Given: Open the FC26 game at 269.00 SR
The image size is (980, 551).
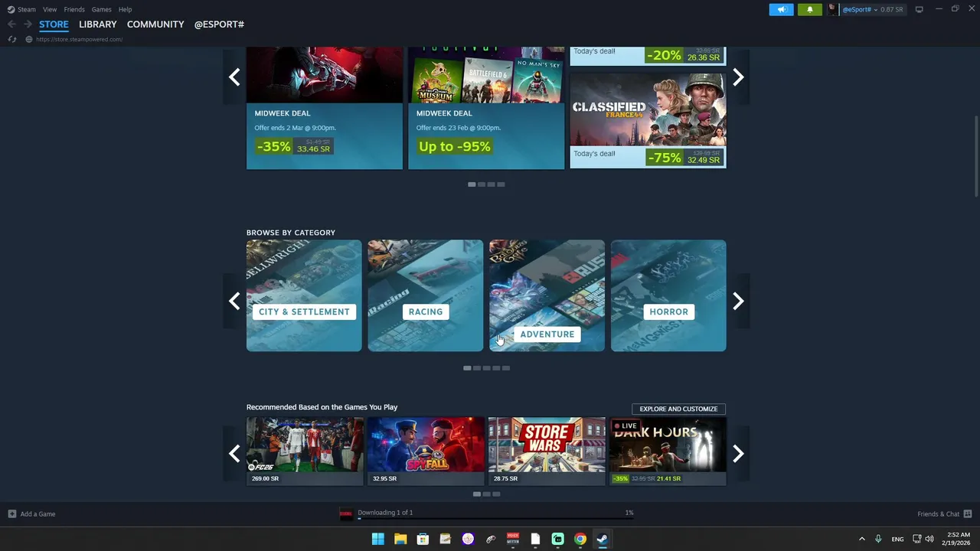Looking at the screenshot, I should [x=305, y=451].
